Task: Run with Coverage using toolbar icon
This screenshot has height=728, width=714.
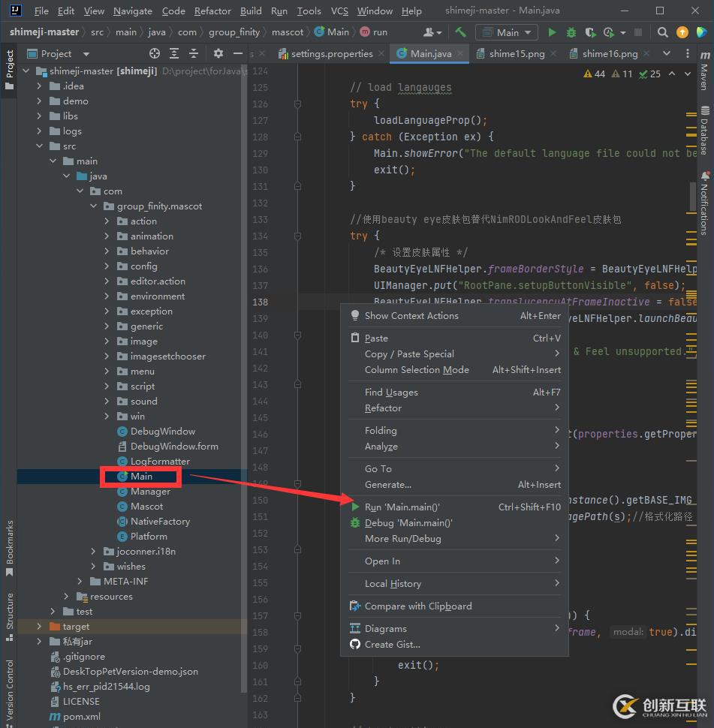Action: point(590,32)
